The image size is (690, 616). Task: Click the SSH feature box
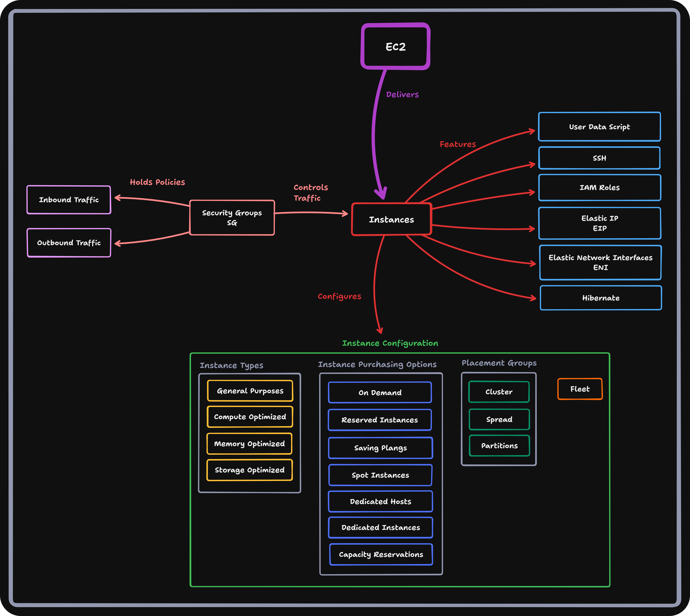(x=599, y=158)
